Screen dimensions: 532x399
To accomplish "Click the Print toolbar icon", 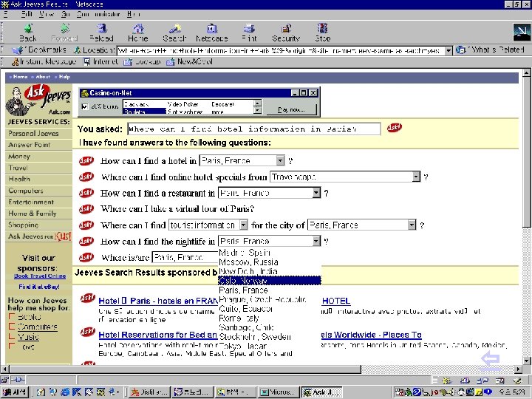I will tap(249, 33).
